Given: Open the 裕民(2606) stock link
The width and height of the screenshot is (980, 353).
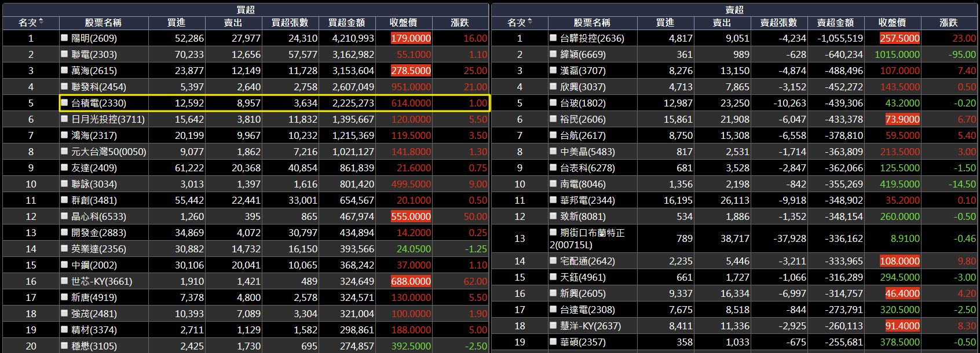Looking at the screenshot, I should (x=583, y=119).
